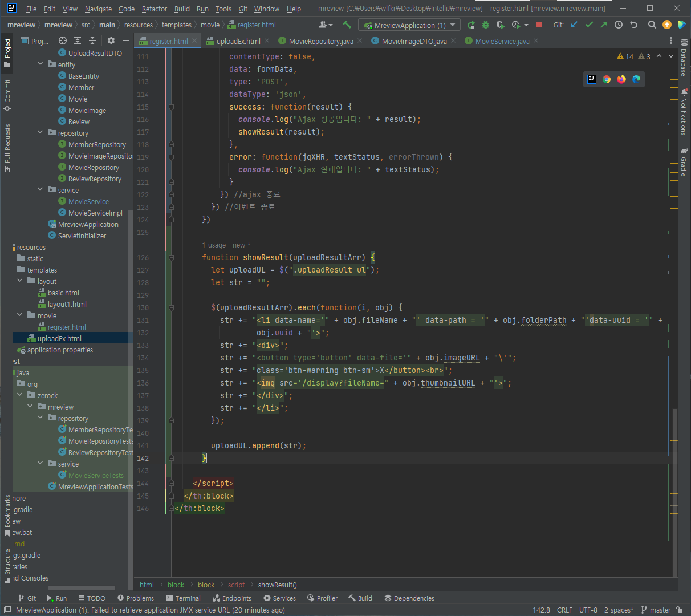This screenshot has height=616, width=691.
Task: Open the Notifications tool window
Action: (684, 112)
